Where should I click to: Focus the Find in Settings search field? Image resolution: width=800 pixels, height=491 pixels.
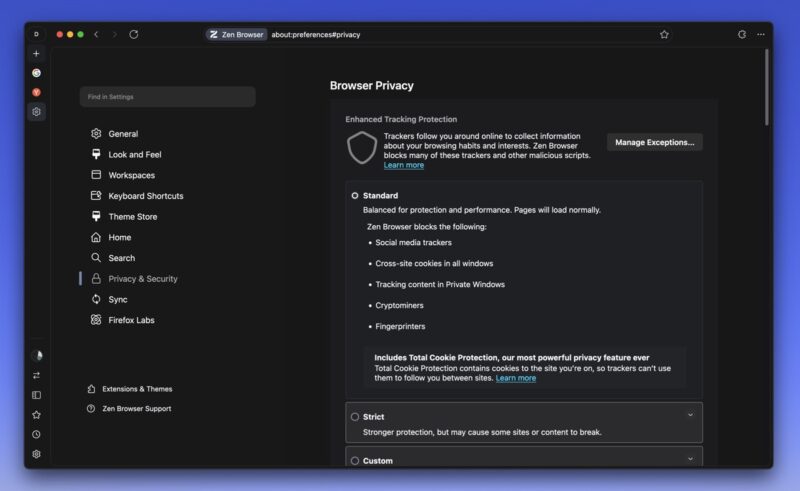click(x=167, y=96)
